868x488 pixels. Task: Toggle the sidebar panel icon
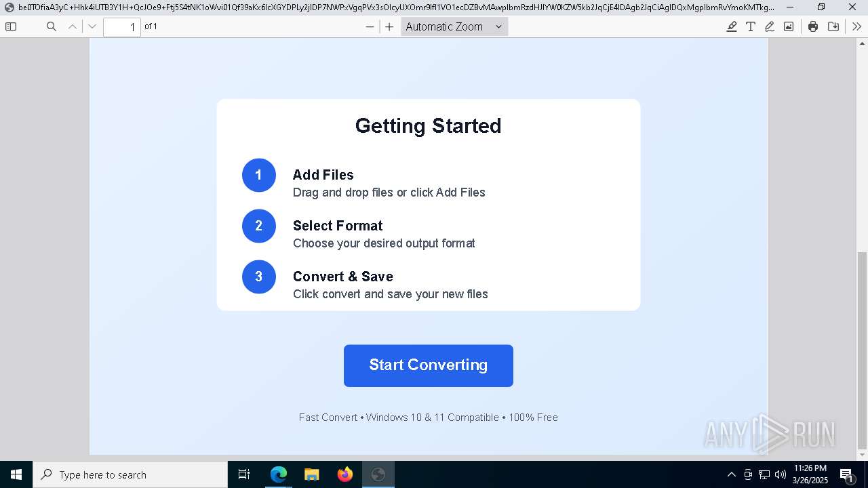point(11,26)
